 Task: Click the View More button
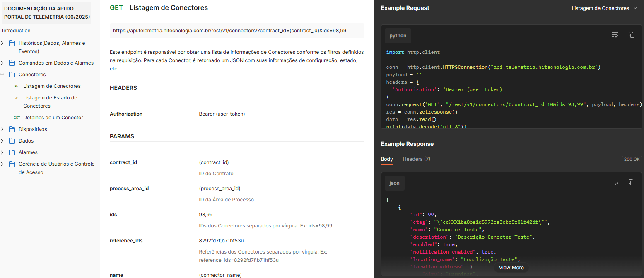click(511, 268)
